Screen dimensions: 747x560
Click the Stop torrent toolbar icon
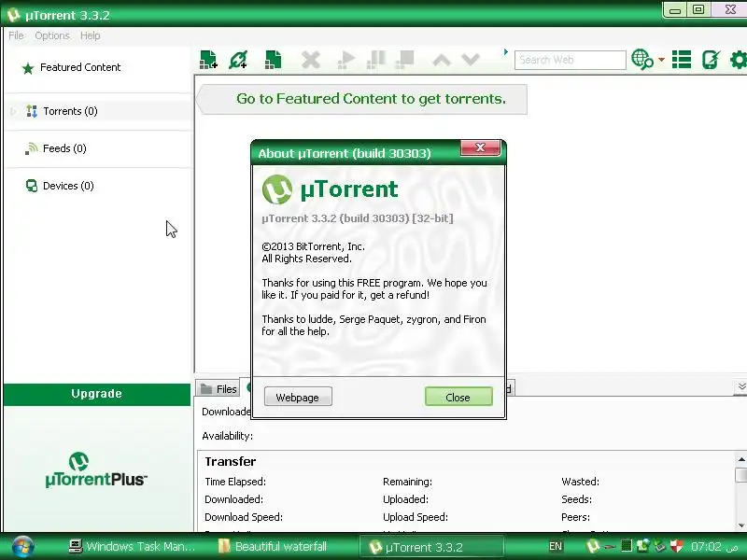click(405, 60)
